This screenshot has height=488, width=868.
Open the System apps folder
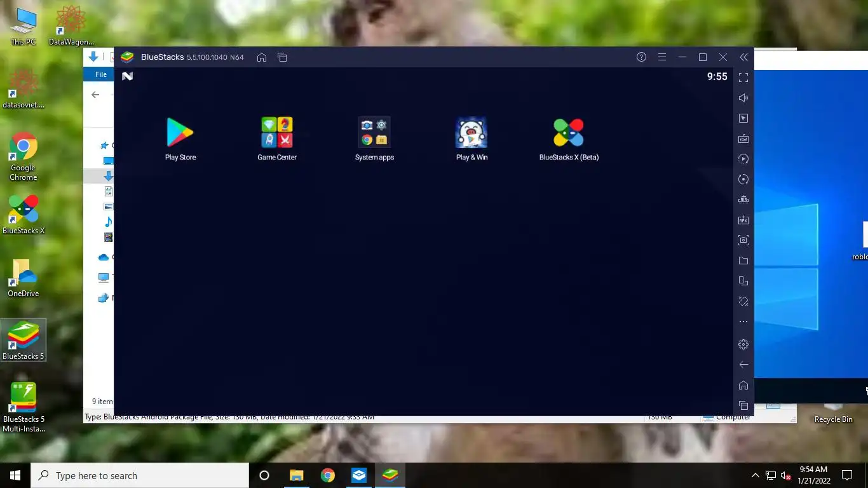[x=374, y=139]
